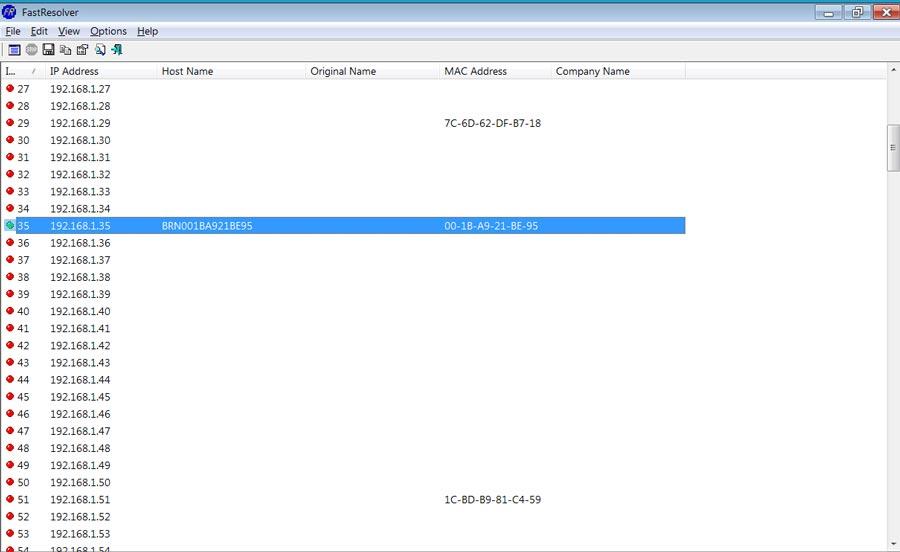900x552 pixels.
Task: Select the row 192.168.1.32
Action: tap(343, 174)
